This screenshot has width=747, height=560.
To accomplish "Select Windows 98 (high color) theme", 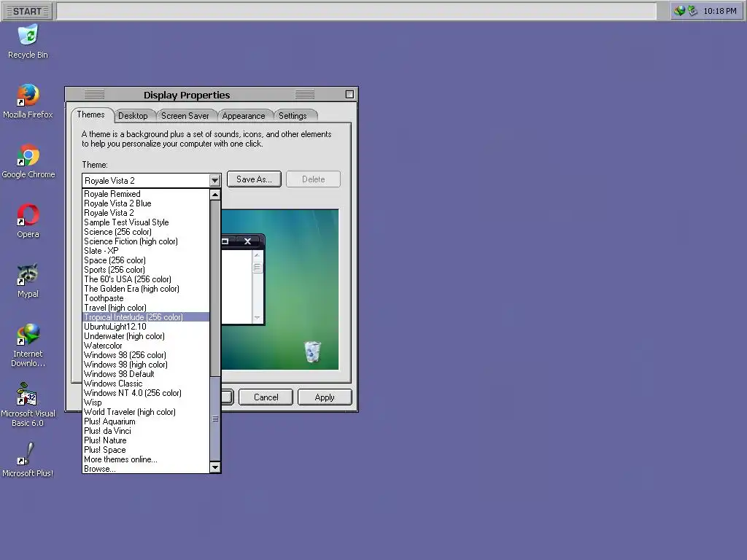I will (146, 365).
